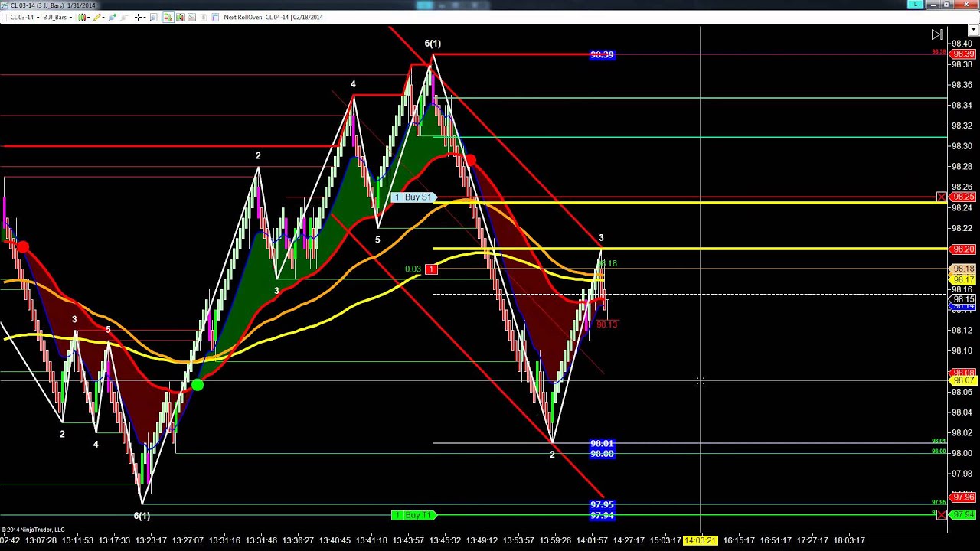Click the red 97.96 axis price marker
Image resolution: width=980 pixels, height=551 pixels.
coord(962,497)
